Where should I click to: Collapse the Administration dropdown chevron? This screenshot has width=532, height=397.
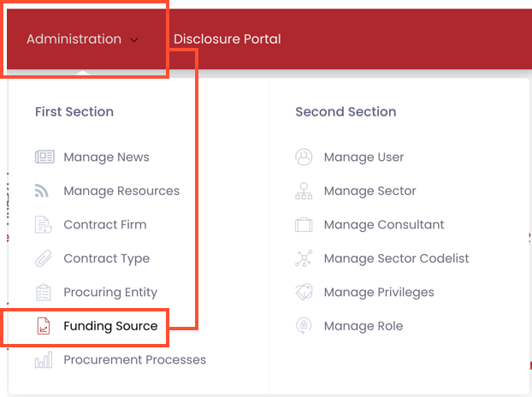[134, 39]
